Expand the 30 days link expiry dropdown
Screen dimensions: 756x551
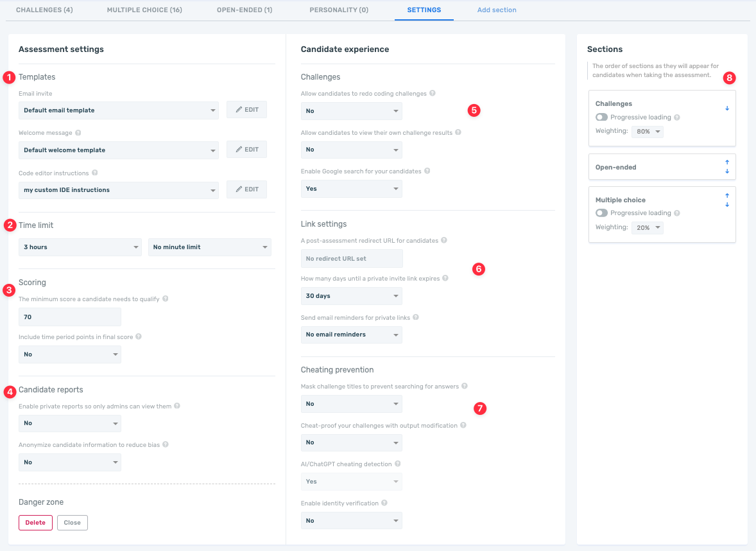coord(351,296)
